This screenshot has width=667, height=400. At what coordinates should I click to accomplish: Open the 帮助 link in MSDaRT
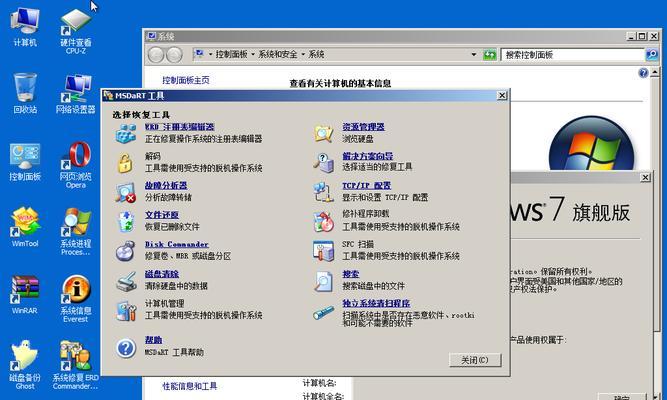point(153,340)
